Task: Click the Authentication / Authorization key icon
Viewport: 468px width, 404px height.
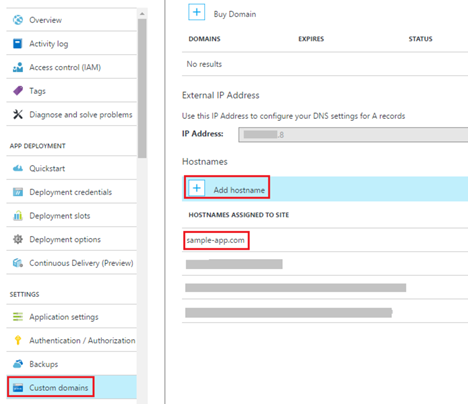Action: 18,340
